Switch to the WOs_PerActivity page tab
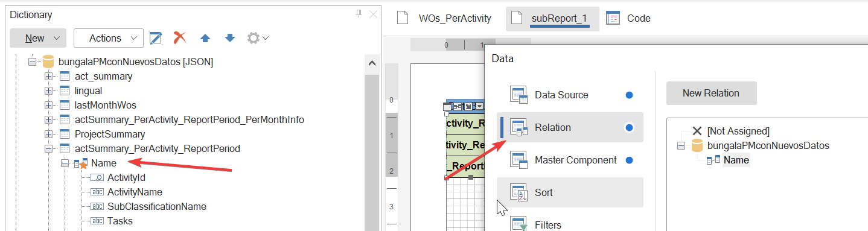The image size is (868, 231). tap(455, 18)
